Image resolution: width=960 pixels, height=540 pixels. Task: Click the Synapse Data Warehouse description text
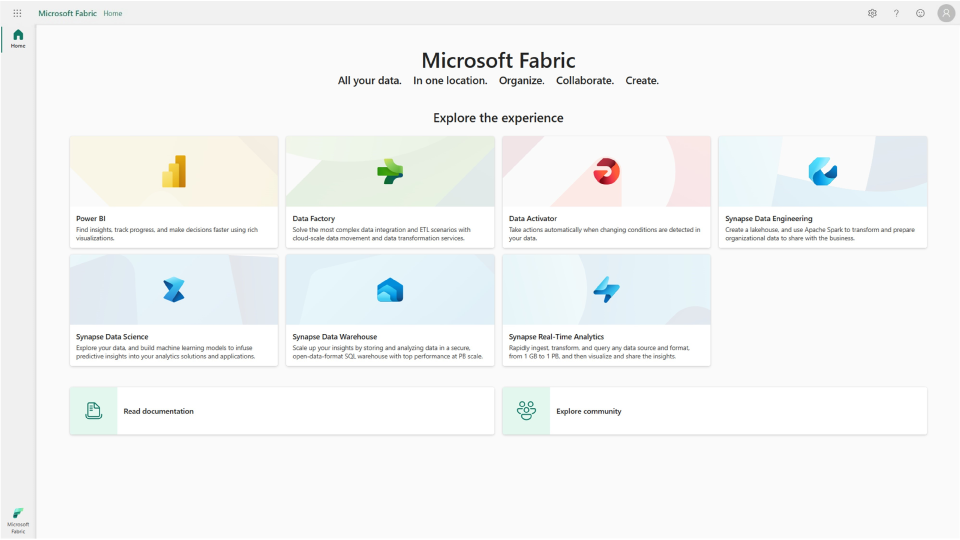pos(388,352)
